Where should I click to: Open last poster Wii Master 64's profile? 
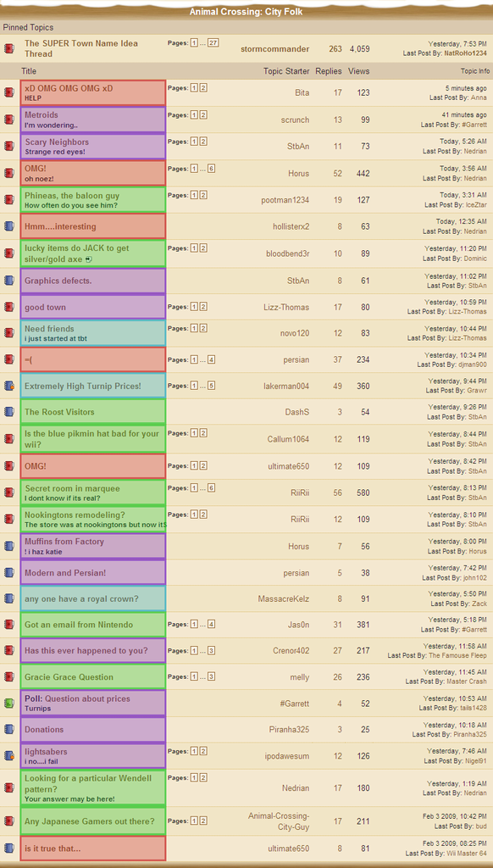click(467, 853)
